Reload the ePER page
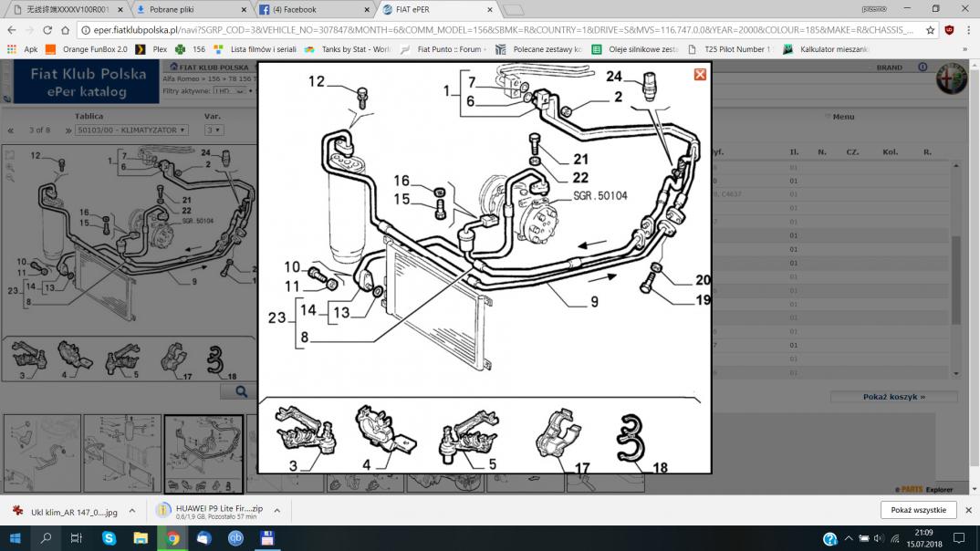The image size is (980, 551). 47,30
